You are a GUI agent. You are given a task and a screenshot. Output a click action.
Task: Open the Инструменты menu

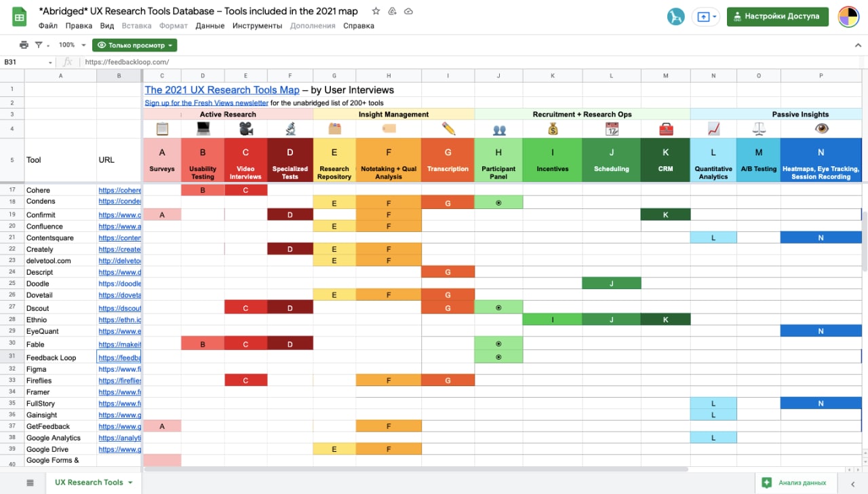point(257,26)
